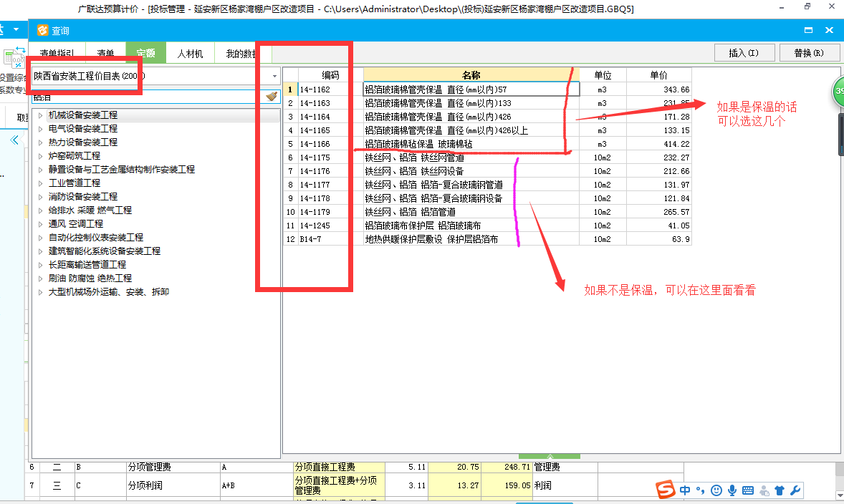
Task: Select 铝箔玻璃布保护层 row
Action: (x=487, y=226)
